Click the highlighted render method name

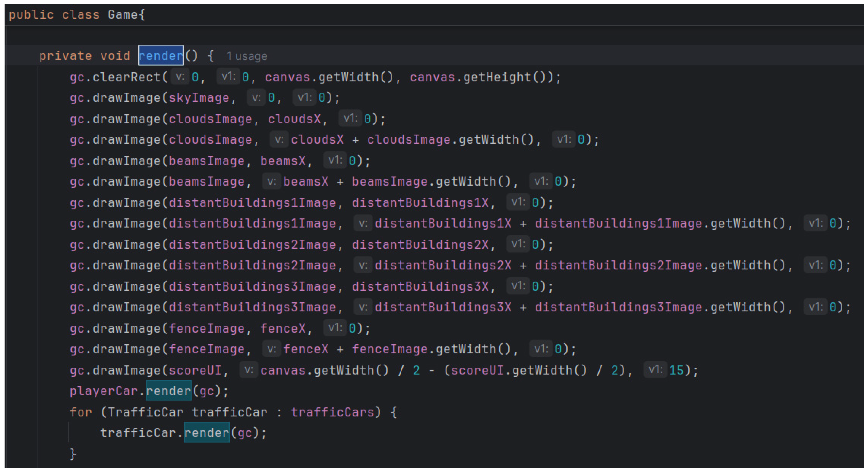tap(161, 56)
